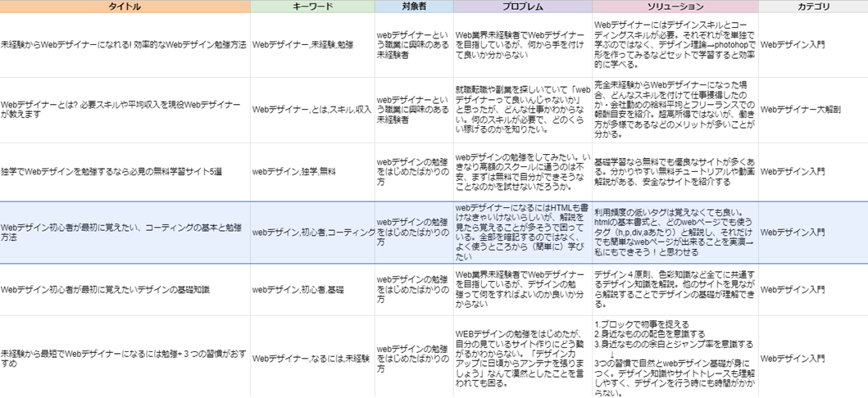The image size is (868, 398).
Task: Click solution cell starting 完全未経験からWebデザイナーになった場合
Action: coord(675,110)
